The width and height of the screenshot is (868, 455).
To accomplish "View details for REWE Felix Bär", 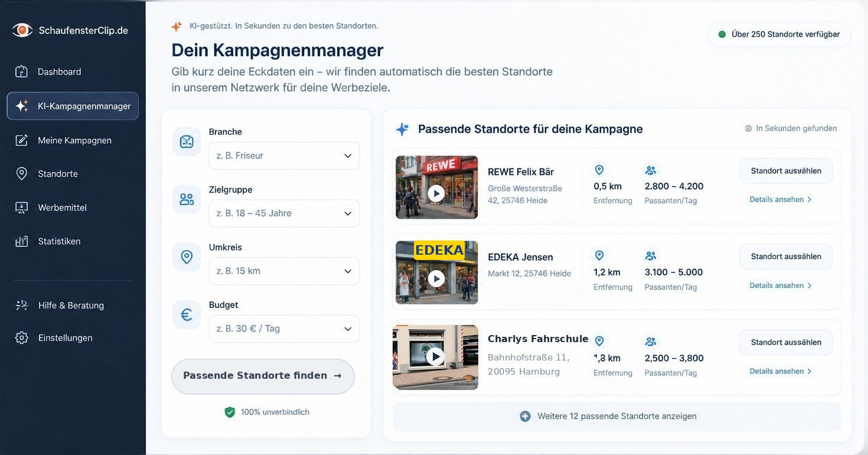I will tap(781, 200).
